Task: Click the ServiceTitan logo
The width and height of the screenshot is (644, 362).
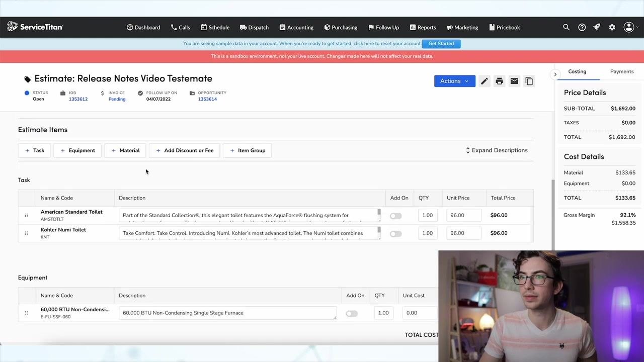Action: click(x=35, y=27)
